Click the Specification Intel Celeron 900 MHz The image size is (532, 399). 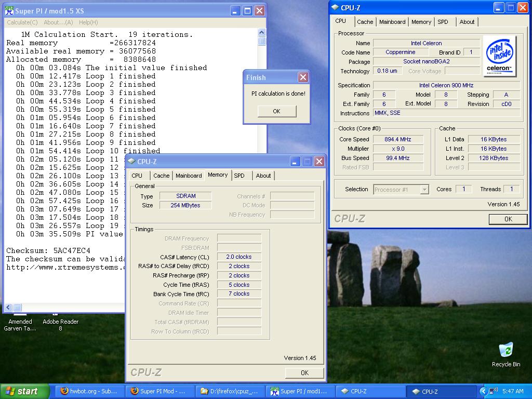tap(446, 85)
